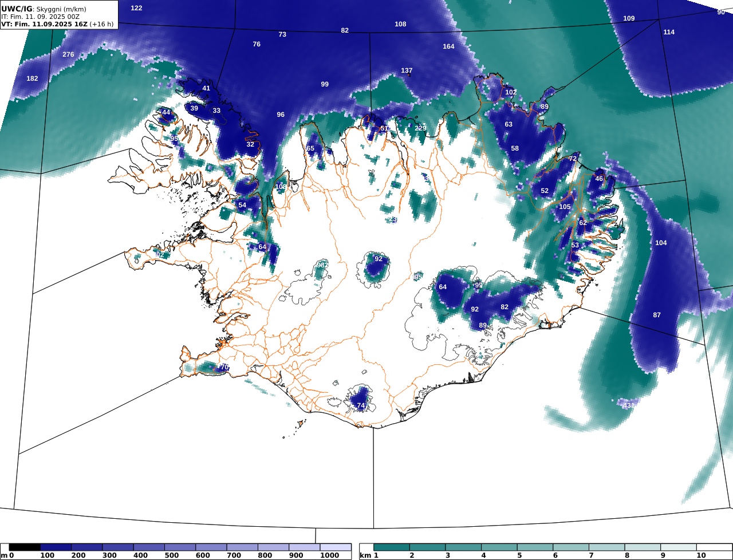This screenshot has height=560, width=733.
Task: Click the visibility value 33 on the map
Action: 216,111
